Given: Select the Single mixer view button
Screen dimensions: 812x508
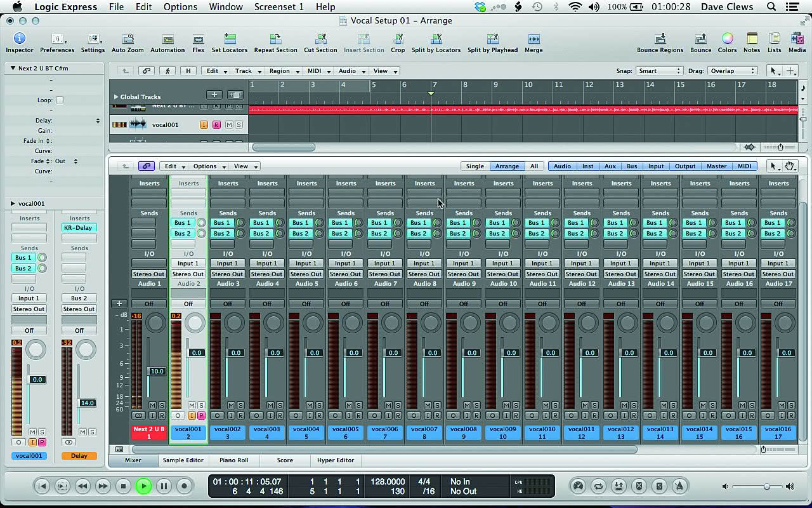Looking at the screenshot, I should pos(475,166).
